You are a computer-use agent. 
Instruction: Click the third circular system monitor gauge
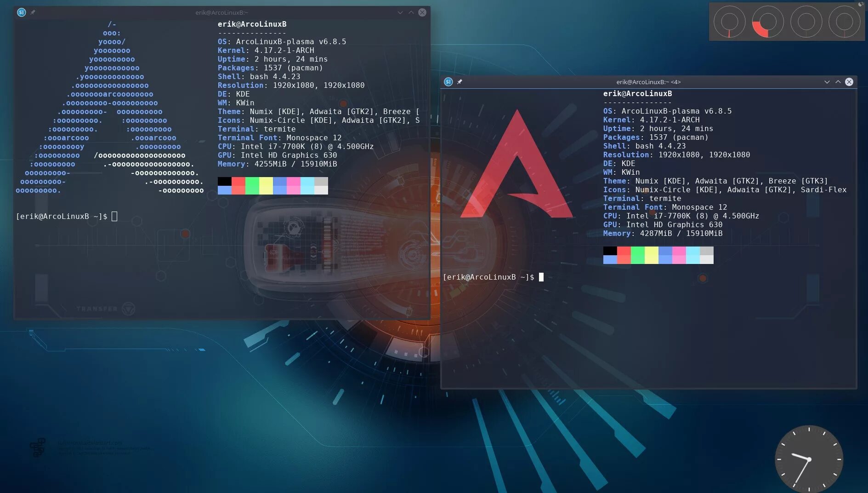(x=806, y=22)
